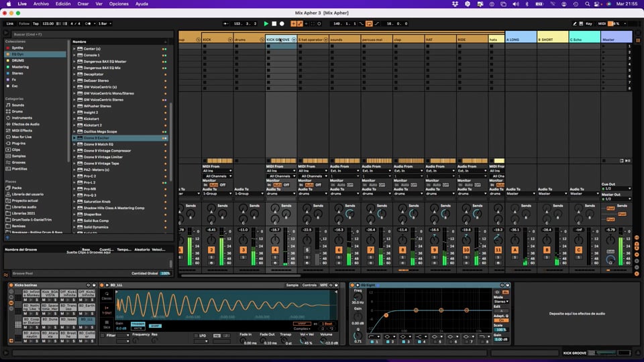This screenshot has height=362, width=644.
Task: Toggle MIDI Arrangement Overdub plus button
Action: [293, 24]
